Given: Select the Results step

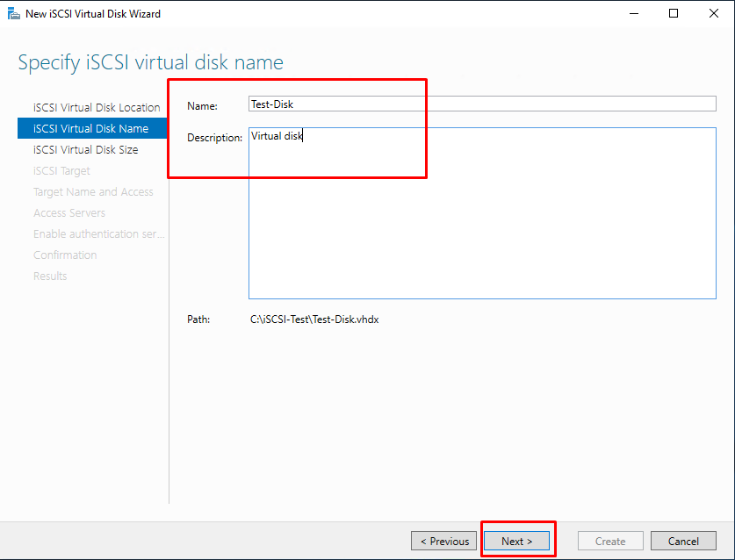Looking at the screenshot, I should tap(50, 276).
